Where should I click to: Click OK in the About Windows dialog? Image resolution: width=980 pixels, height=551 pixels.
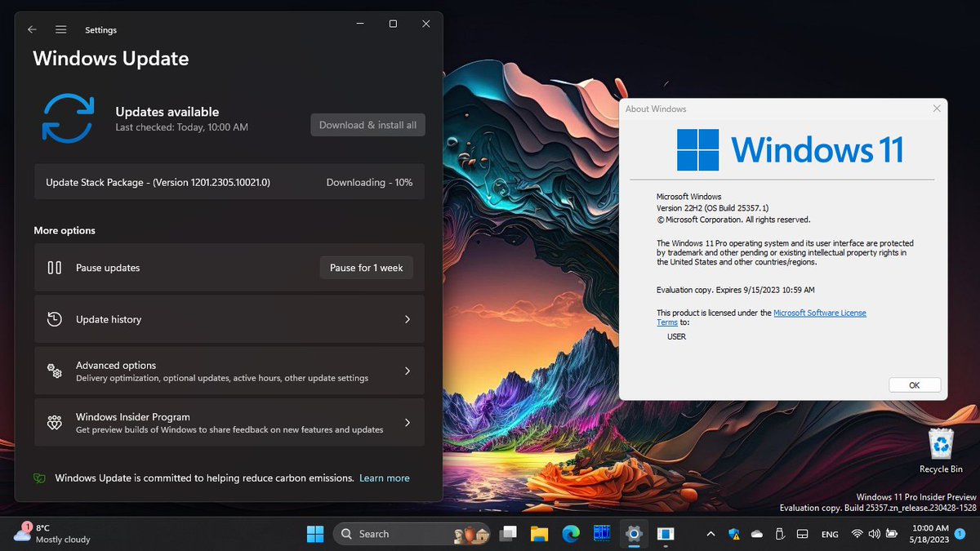[x=915, y=385]
